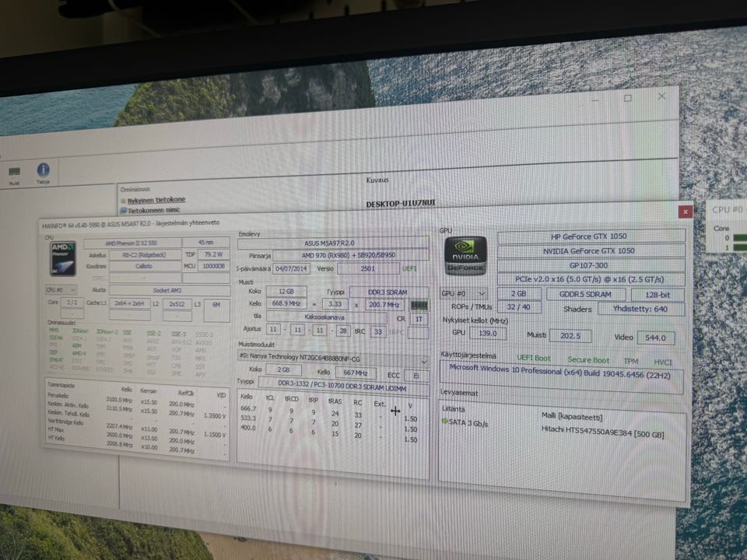Open the CPU #0 selector dropdown

click(x=61, y=289)
